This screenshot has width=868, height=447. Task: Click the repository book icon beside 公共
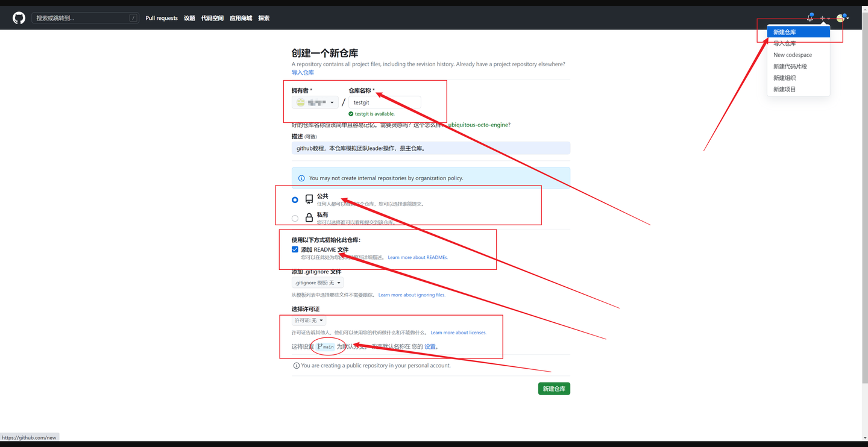[x=309, y=198]
